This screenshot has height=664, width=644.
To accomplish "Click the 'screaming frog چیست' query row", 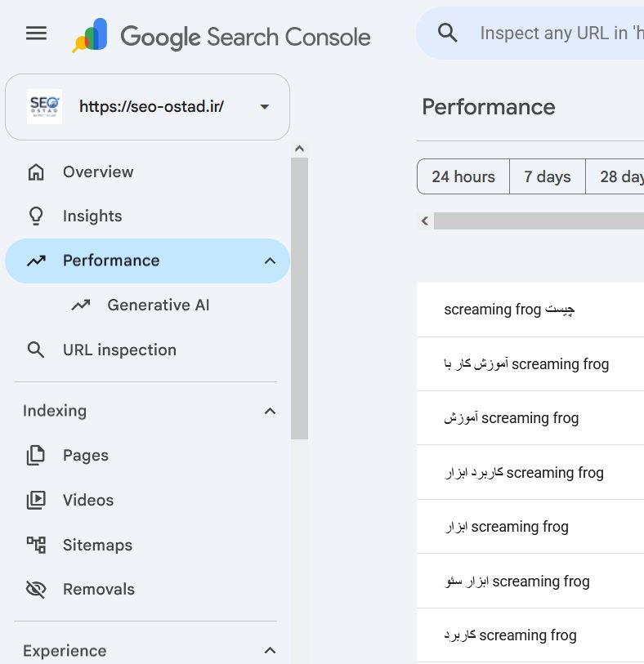I will point(530,310).
